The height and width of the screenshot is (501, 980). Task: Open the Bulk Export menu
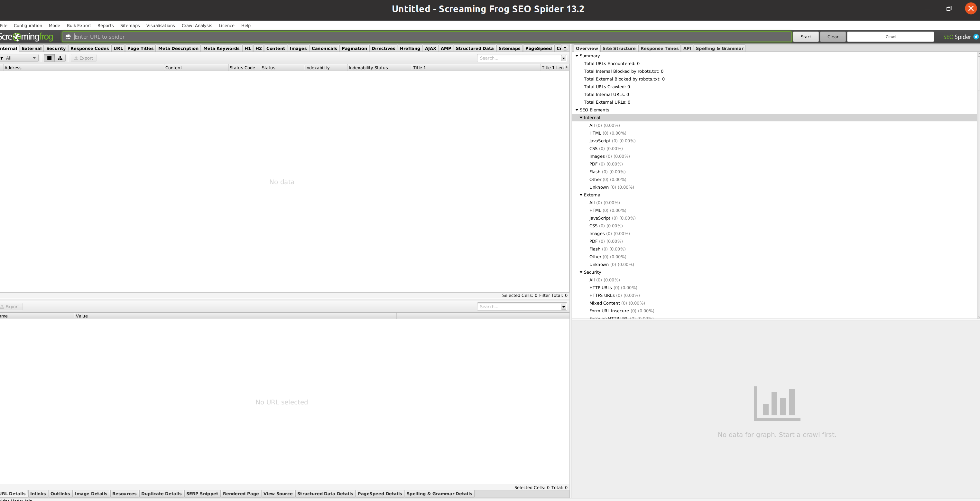79,25
